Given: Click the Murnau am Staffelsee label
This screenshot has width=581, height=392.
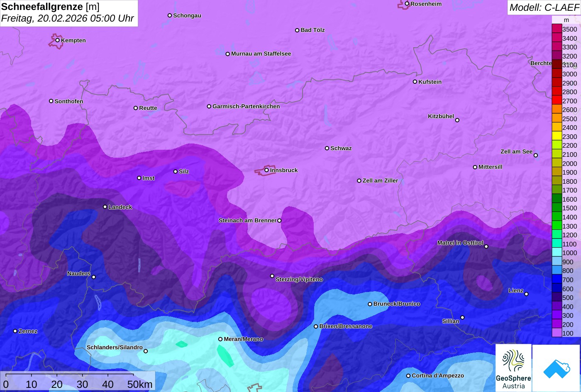Looking at the screenshot, I should point(261,54).
